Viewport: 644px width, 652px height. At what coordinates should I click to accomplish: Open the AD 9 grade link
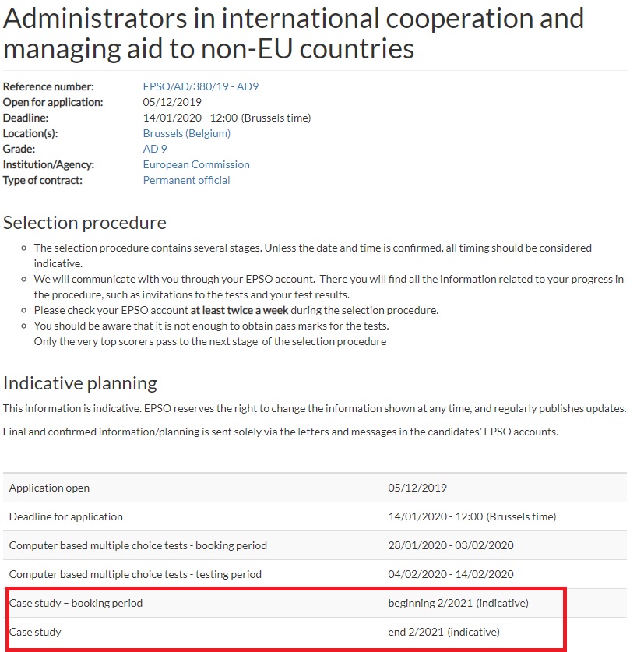[155, 149]
